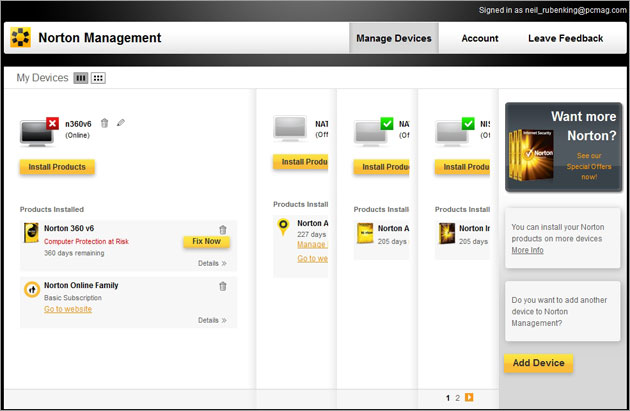
Task: Delete the n360v6 device with trash icon
Action: point(104,123)
